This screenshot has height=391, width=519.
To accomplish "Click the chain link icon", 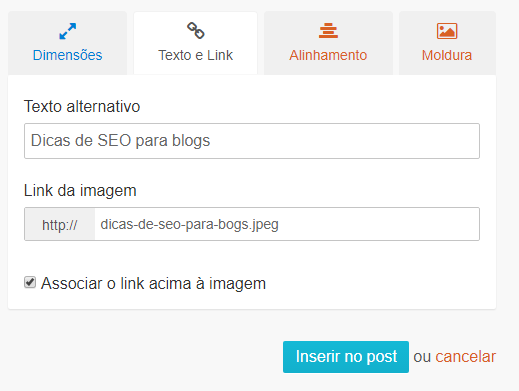I will click(195, 31).
